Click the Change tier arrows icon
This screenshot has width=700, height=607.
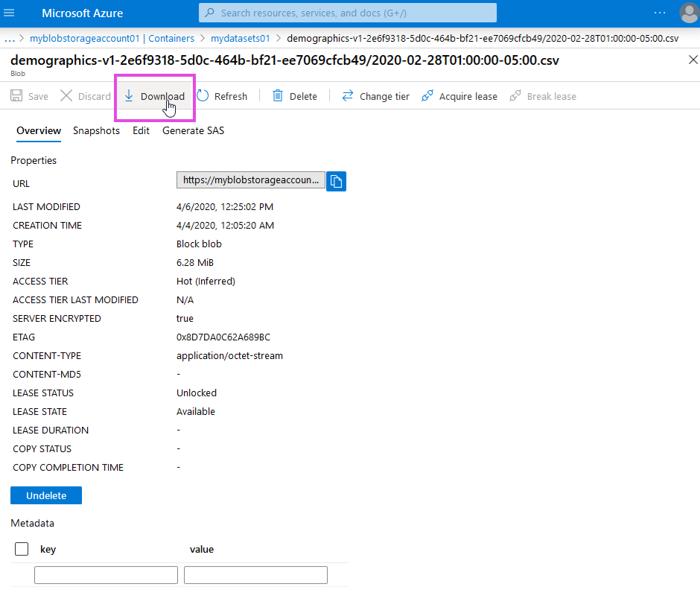pyautogui.click(x=347, y=95)
